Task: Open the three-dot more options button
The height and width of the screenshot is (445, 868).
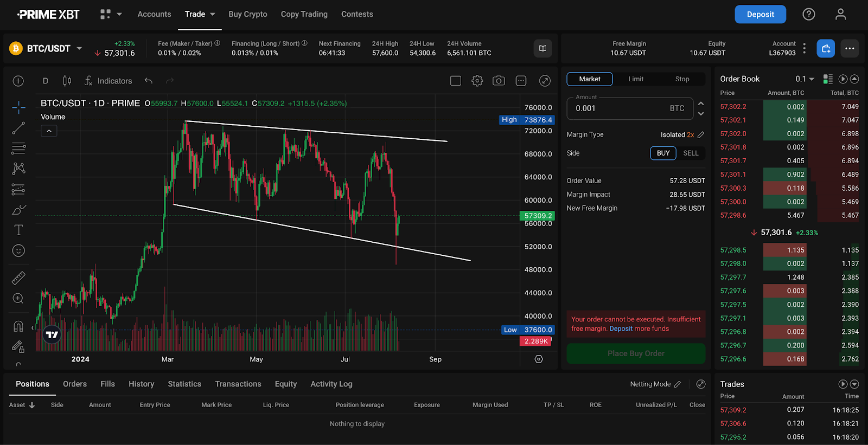Action: tap(850, 48)
